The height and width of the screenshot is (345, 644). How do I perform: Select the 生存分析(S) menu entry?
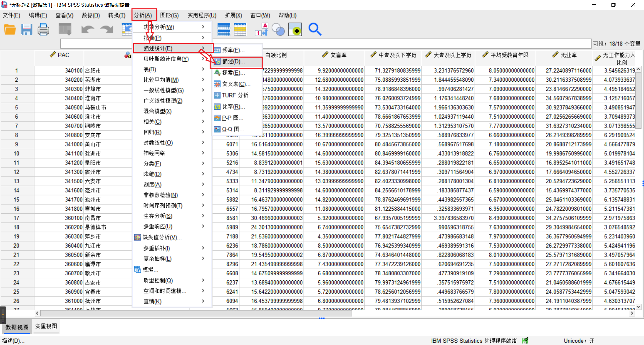(x=172, y=216)
